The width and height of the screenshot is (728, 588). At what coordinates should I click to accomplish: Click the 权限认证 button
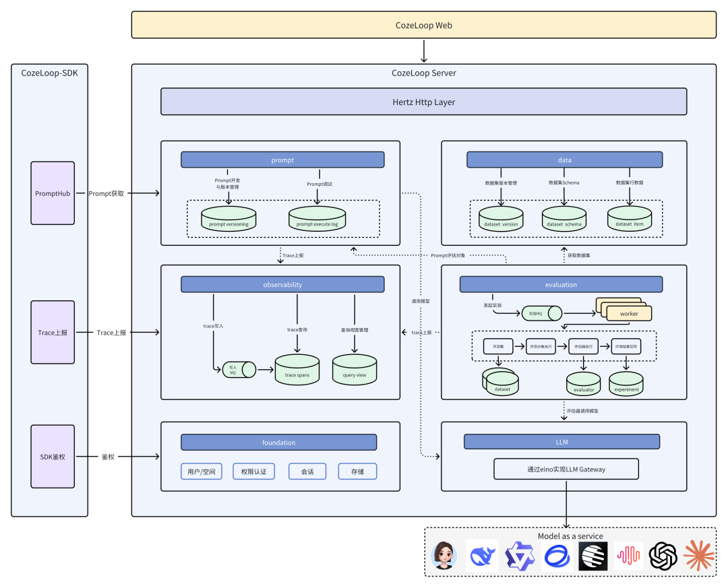(255, 471)
